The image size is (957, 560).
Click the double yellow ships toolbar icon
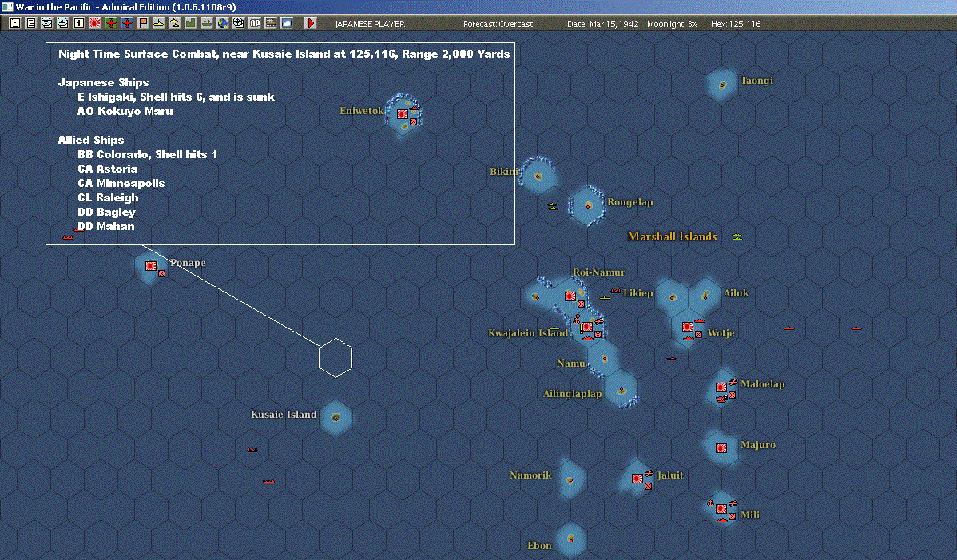(x=175, y=23)
